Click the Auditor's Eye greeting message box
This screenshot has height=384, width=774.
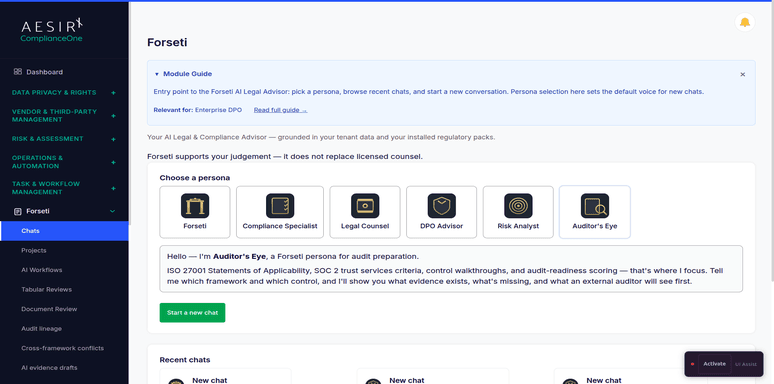pos(451,269)
